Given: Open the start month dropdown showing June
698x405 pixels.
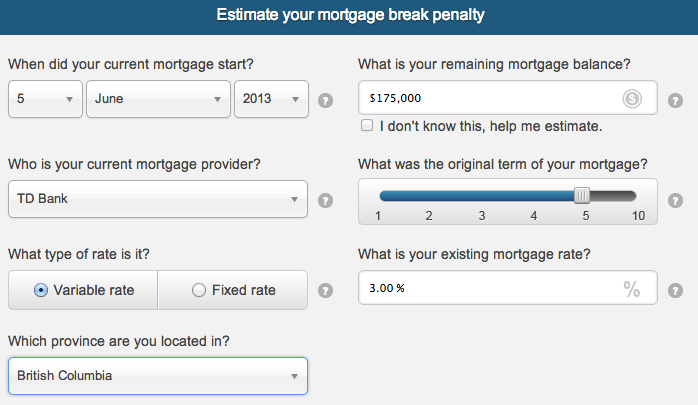Looking at the screenshot, I should tap(158, 99).
